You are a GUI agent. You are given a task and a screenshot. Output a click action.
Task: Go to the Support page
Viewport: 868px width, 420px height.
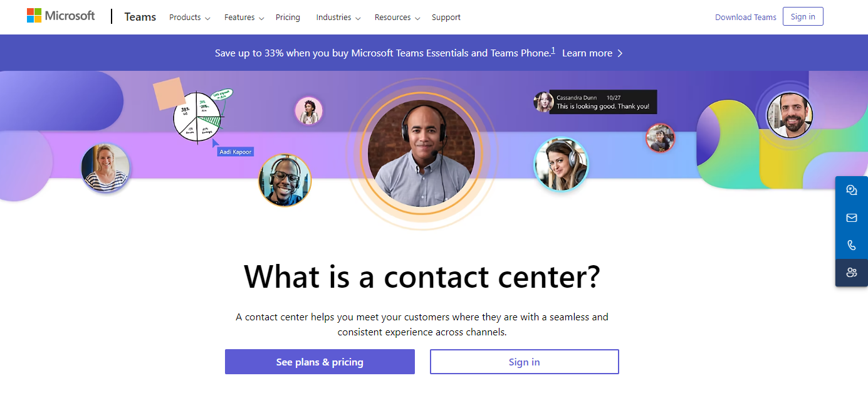pyautogui.click(x=446, y=18)
